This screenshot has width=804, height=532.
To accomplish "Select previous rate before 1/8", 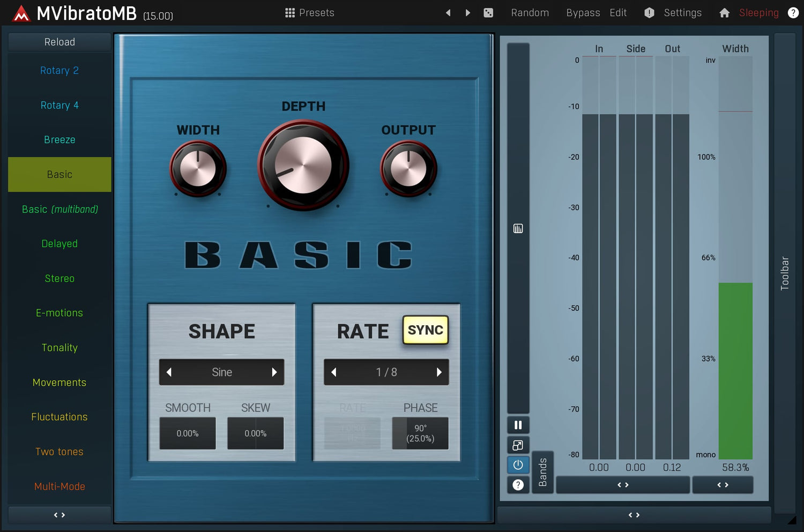I will coord(334,372).
